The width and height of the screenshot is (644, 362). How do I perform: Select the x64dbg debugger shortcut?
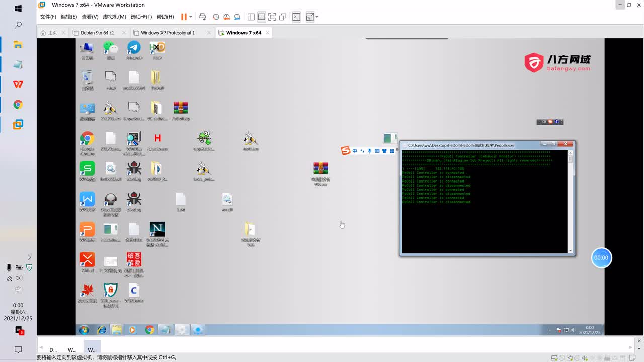click(134, 202)
